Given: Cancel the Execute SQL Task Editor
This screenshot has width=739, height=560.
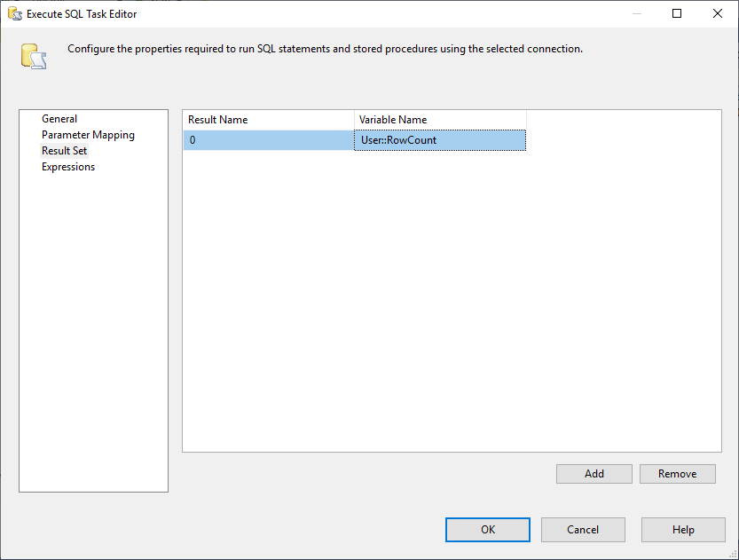Looking at the screenshot, I should (583, 530).
